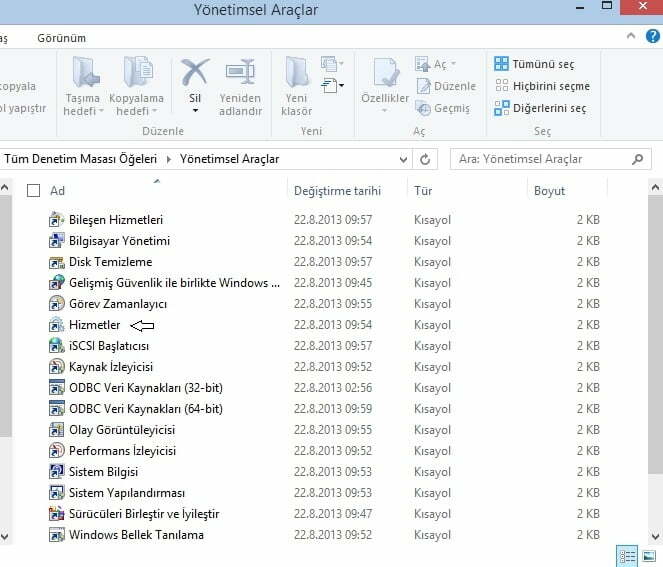Click the Yeni klasör icon
The width and height of the screenshot is (663, 567).
(x=297, y=72)
